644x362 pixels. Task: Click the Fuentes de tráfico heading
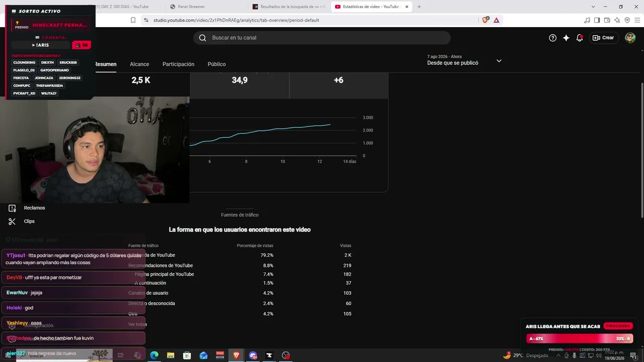click(239, 215)
